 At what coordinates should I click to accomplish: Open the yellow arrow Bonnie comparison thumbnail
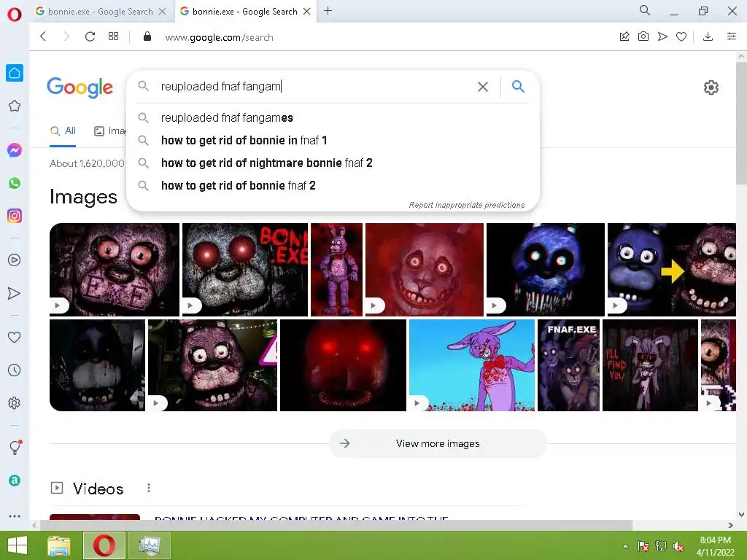[672, 270]
